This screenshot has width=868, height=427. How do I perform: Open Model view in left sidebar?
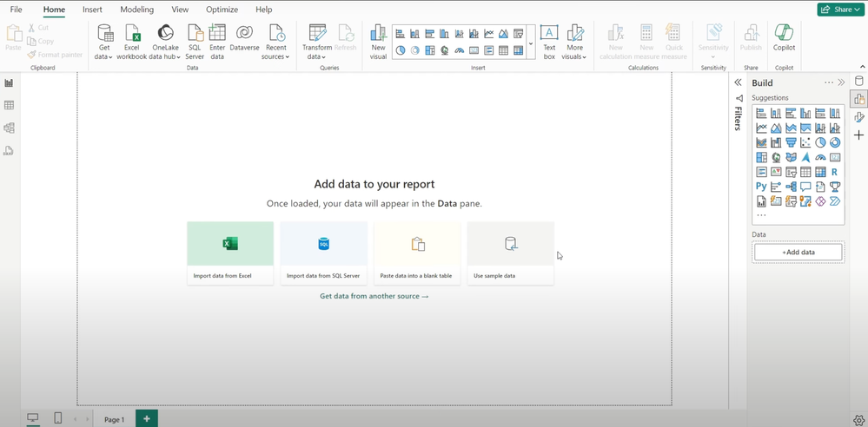tap(10, 128)
